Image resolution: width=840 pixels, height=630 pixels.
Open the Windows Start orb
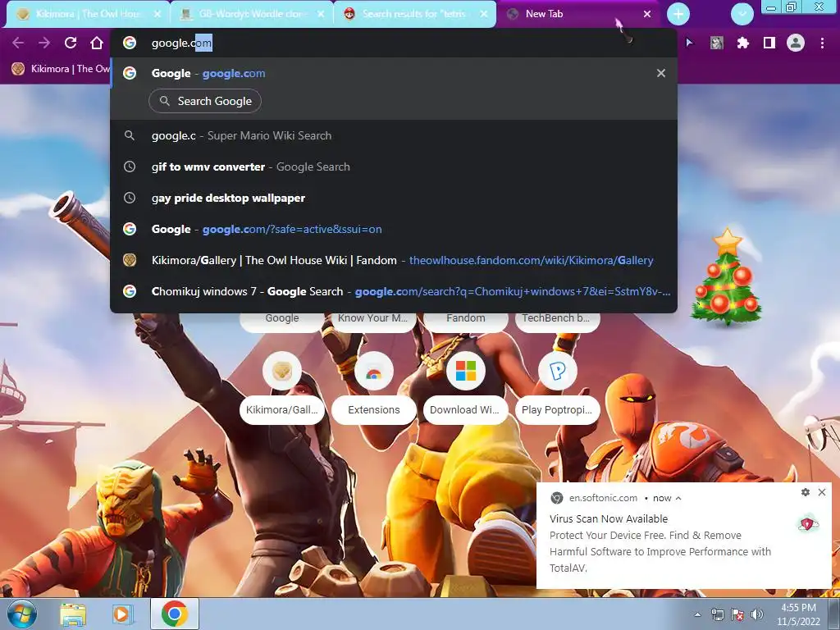[x=22, y=614]
